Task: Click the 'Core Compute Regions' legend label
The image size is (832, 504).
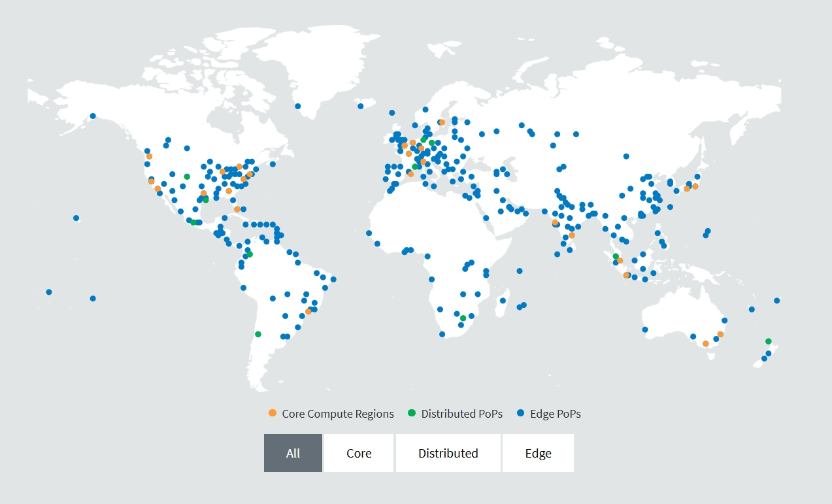Action: click(x=338, y=414)
